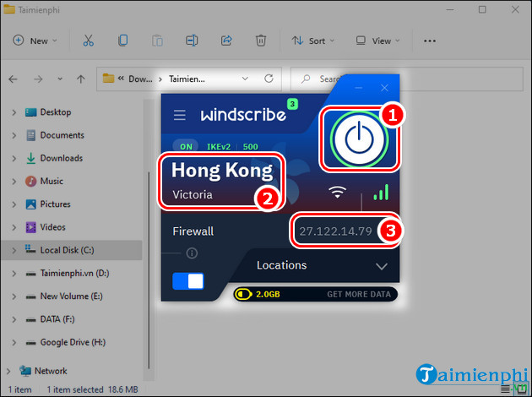This screenshot has width=532, height=397.
Task: Expand the Documents tree node
Action: tap(14, 135)
